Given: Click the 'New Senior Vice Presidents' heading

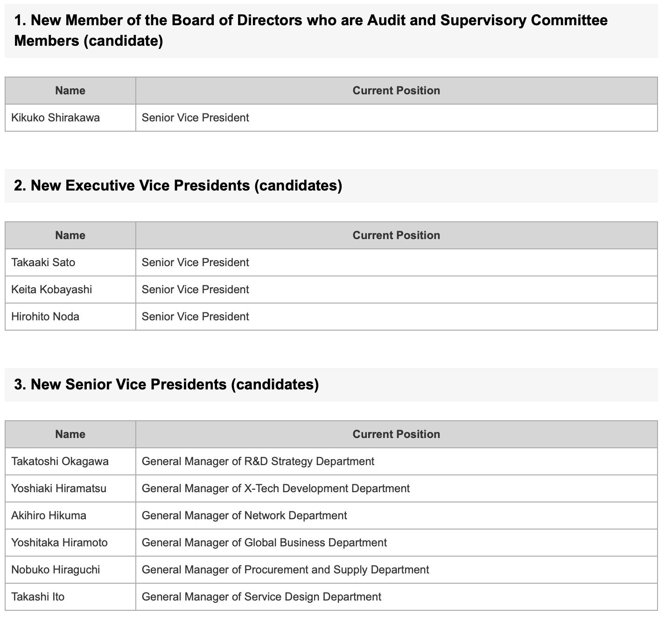Looking at the screenshot, I should (x=167, y=384).
